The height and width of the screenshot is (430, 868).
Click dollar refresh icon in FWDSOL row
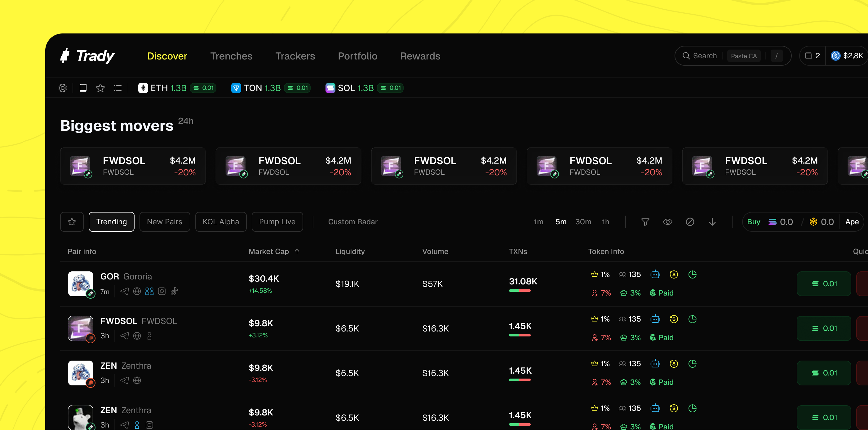tap(674, 319)
